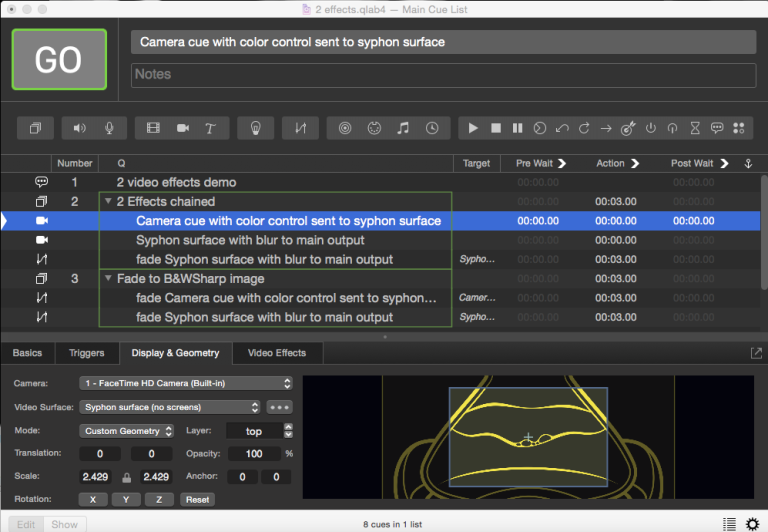
Task: Toggle the X rotation axis button
Action: tap(92, 499)
